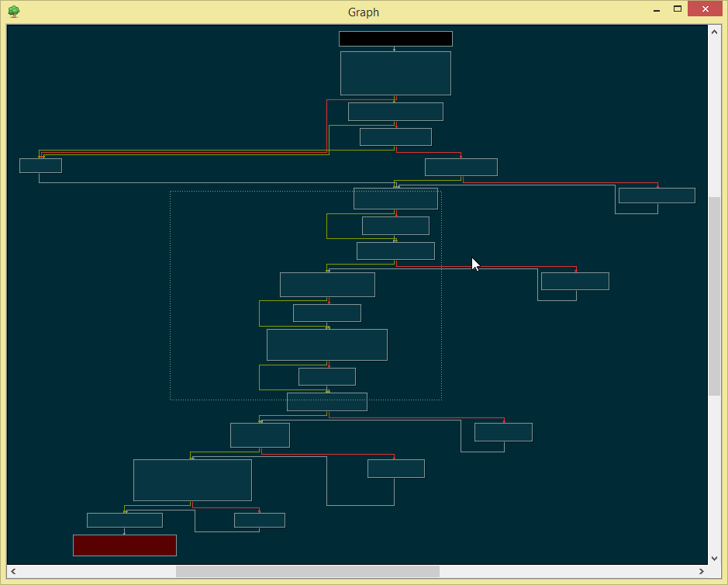Maximize the Graph window
Screen dimensions: 728x585
coord(678,9)
